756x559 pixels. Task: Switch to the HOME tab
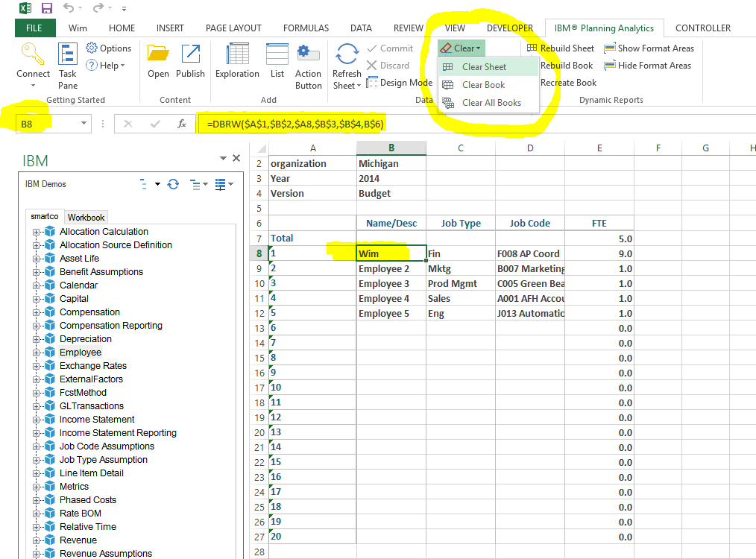(122, 28)
